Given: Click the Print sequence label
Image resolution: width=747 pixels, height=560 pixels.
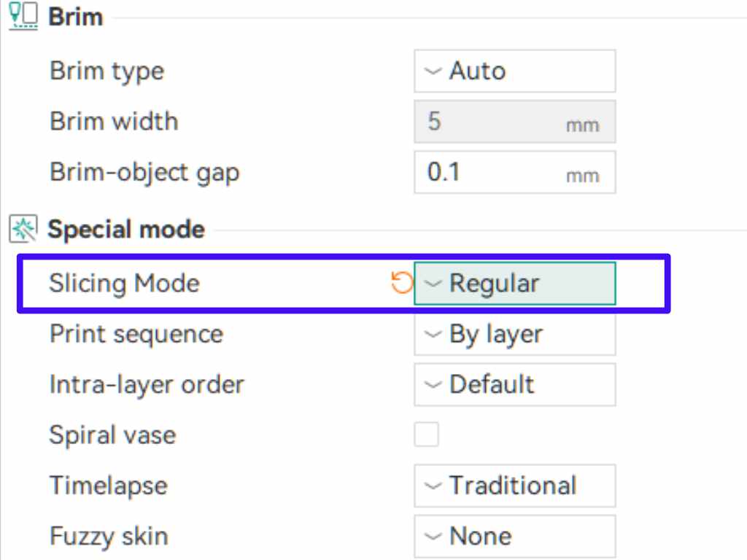Looking at the screenshot, I should 136,334.
